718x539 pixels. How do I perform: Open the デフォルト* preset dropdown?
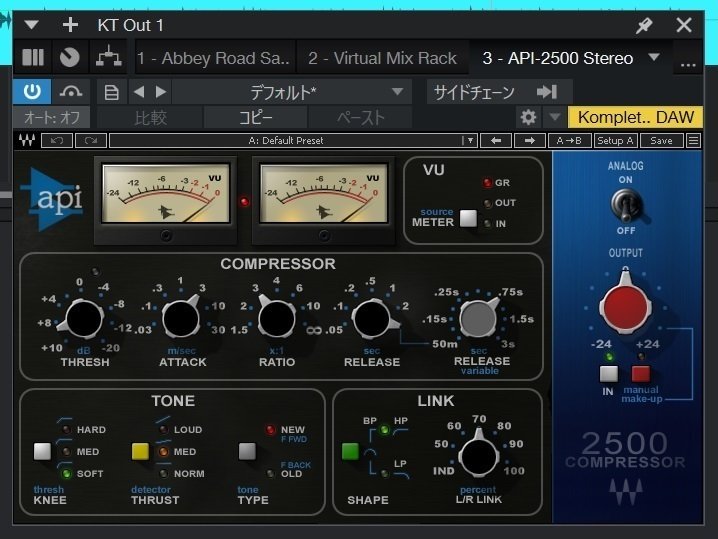coord(292,93)
